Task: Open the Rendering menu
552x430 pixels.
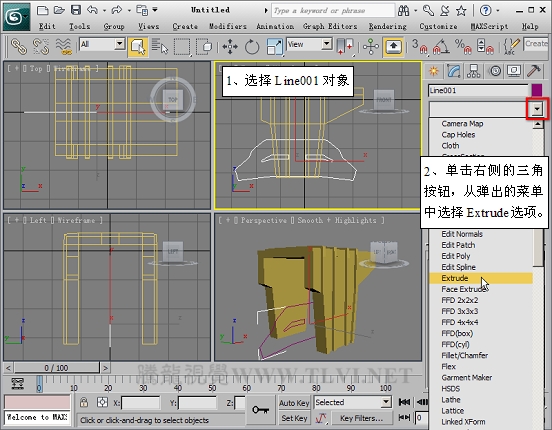Action: 388,26
